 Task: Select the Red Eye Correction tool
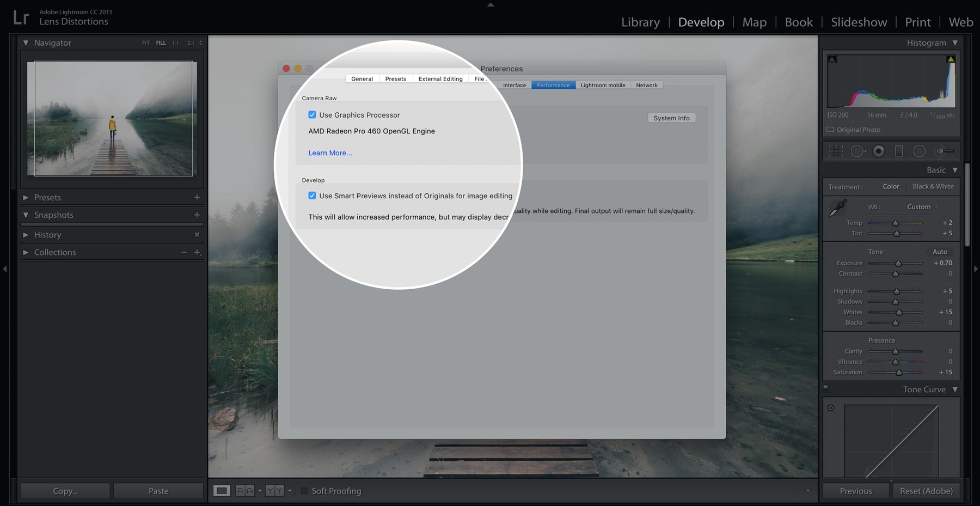tap(879, 151)
